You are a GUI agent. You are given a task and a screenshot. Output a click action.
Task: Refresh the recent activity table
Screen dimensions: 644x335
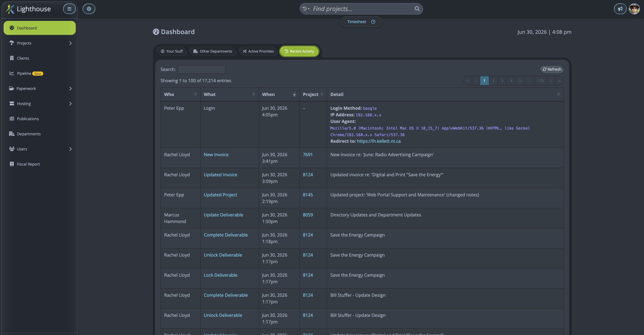point(552,69)
